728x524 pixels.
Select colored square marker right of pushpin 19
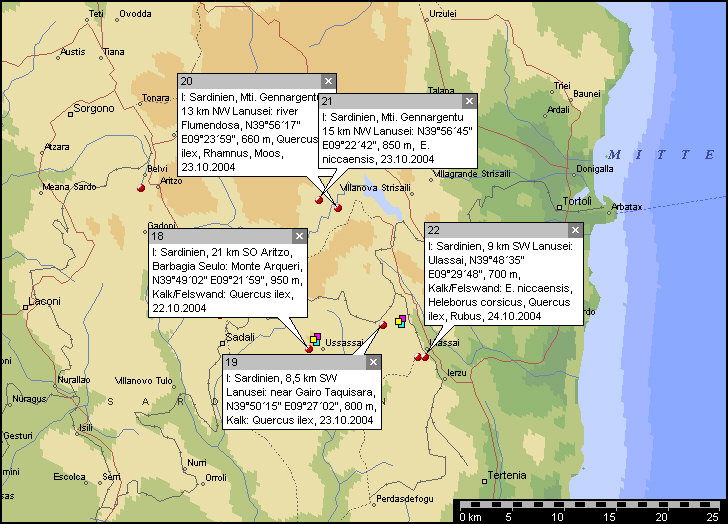[400, 321]
